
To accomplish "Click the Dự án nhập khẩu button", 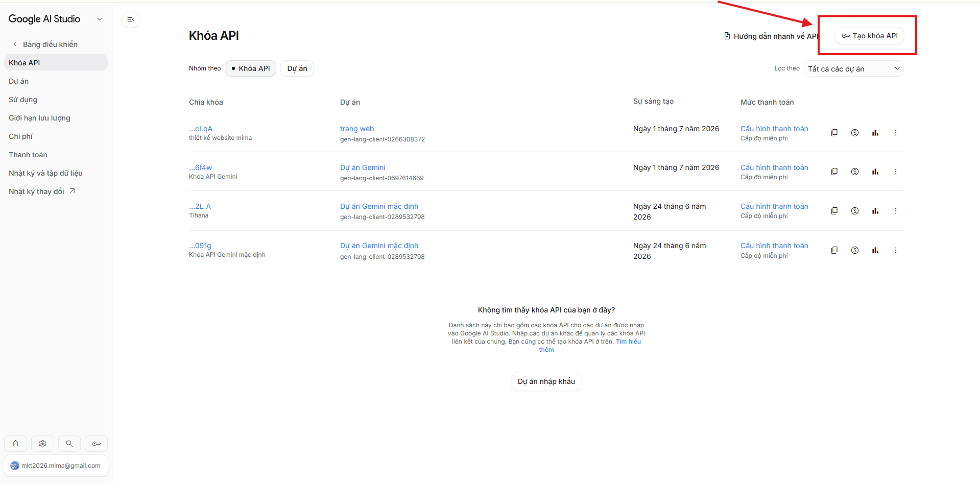I will 546,381.
